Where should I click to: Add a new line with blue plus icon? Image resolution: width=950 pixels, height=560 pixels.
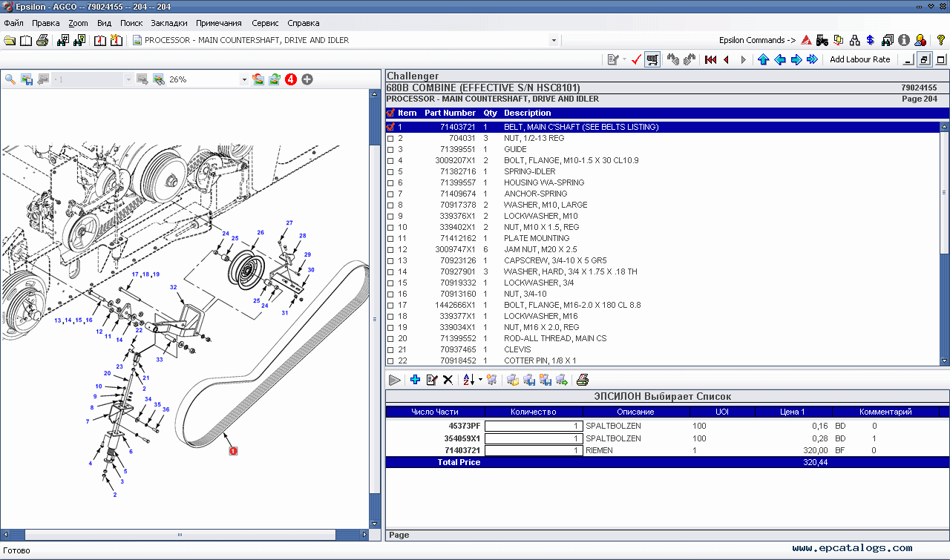[415, 380]
